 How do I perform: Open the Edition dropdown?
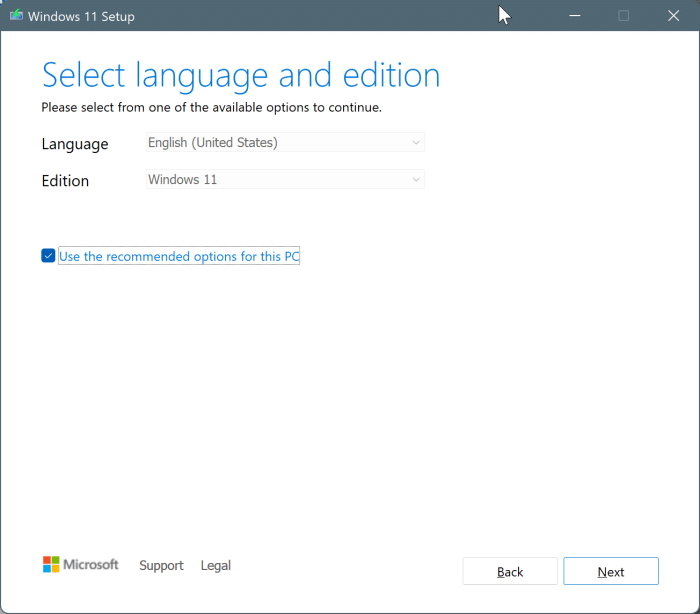pos(285,180)
